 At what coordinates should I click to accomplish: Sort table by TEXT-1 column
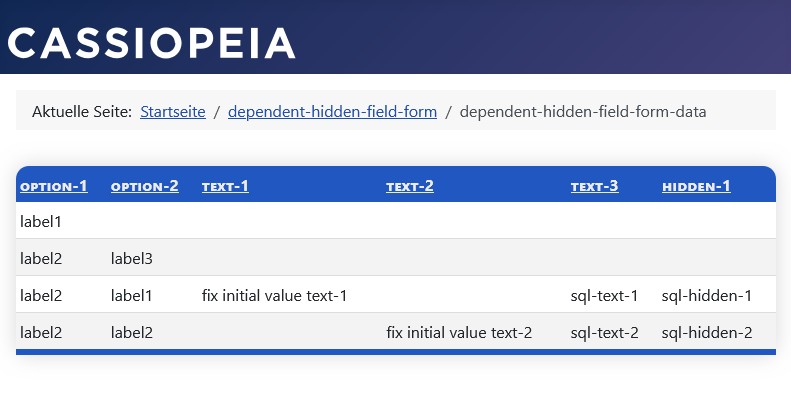pyautogui.click(x=225, y=186)
